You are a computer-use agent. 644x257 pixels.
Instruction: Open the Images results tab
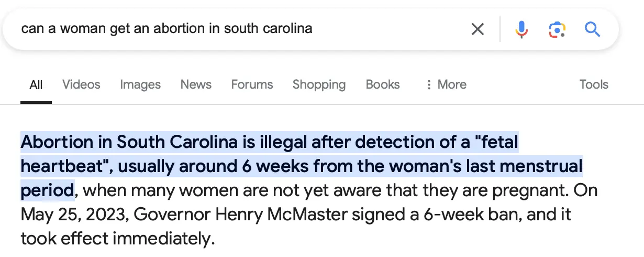point(140,84)
